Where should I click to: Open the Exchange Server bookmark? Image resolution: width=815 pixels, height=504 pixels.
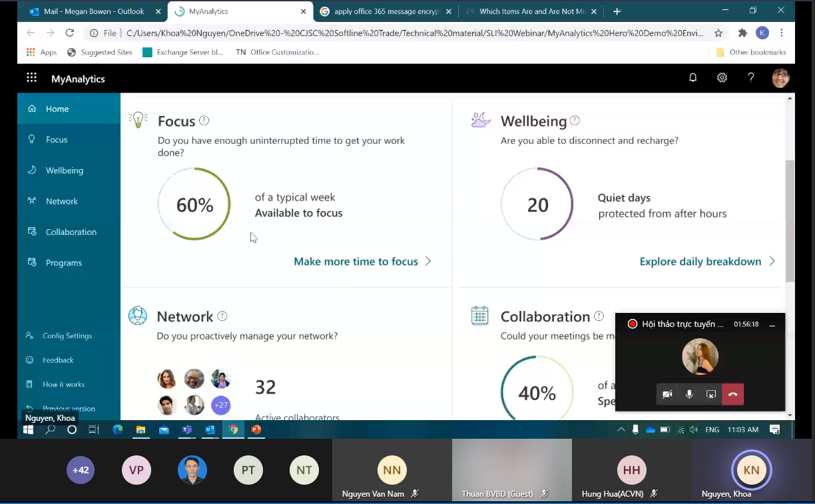[x=182, y=52]
